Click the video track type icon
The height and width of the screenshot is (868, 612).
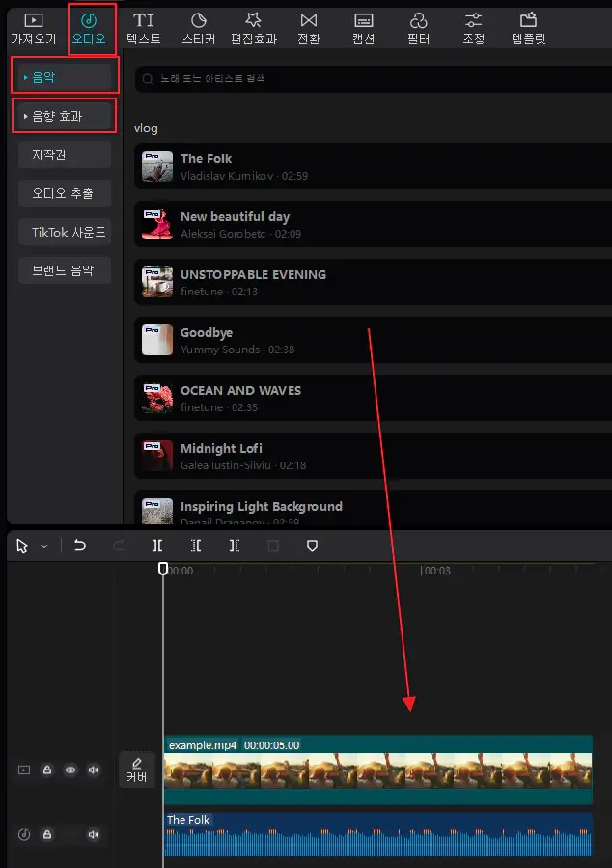(24, 770)
